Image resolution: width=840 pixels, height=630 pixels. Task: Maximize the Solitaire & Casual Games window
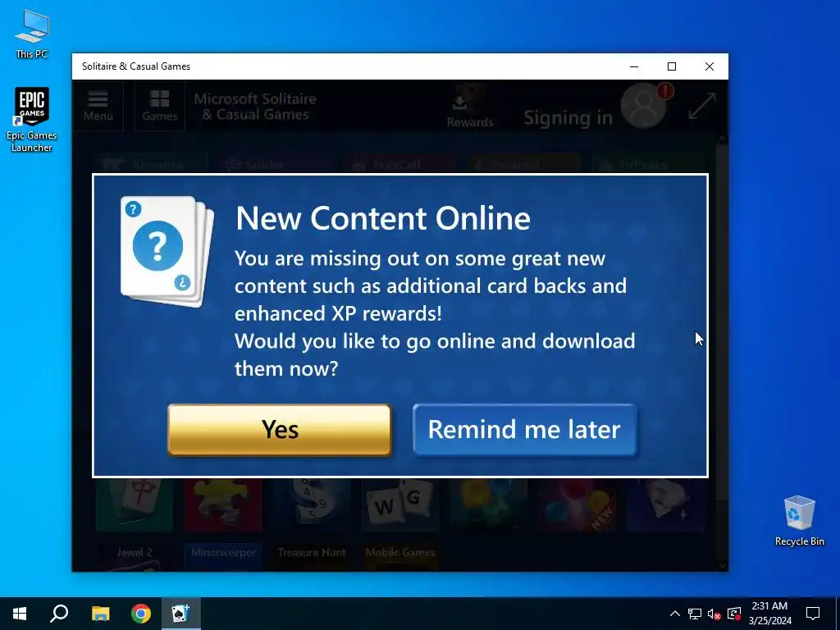coord(672,66)
